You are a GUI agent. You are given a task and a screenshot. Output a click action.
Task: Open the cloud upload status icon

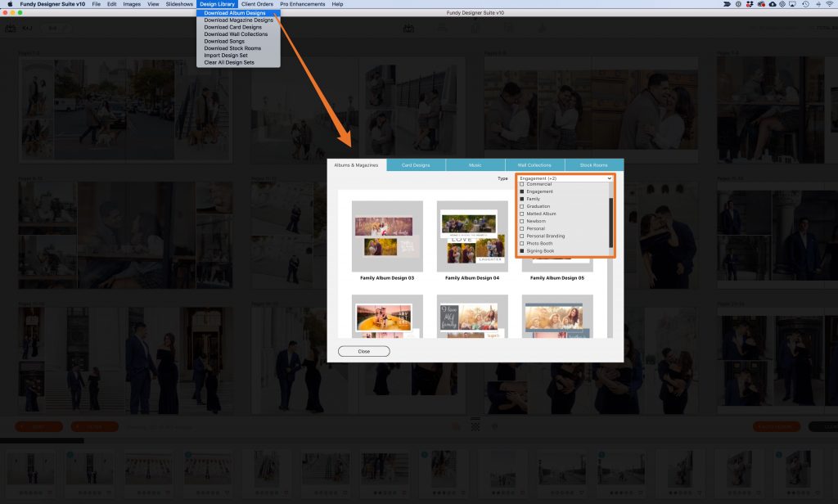pyautogui.click(x=773, y=4)
